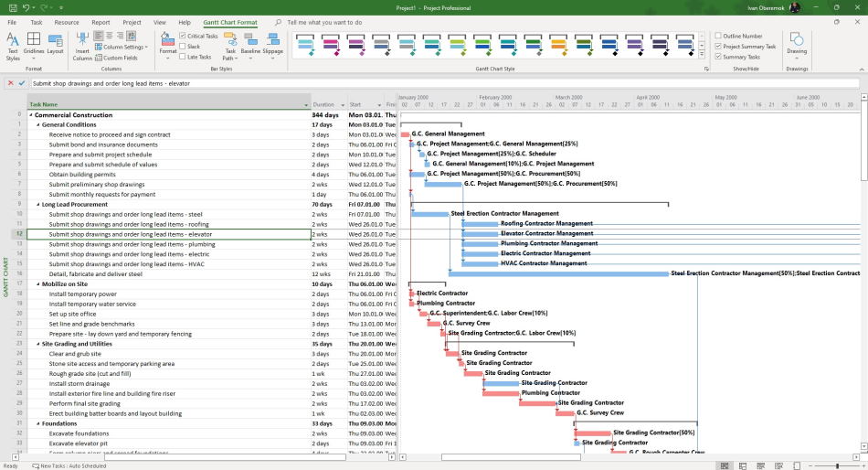
Task: Collapse Site Grading and Utilities group
Action: [x=38, y=344]
